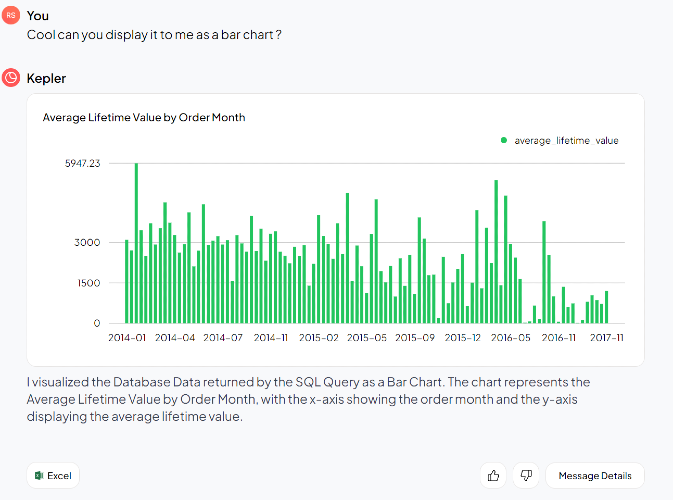Click the user message about bar chart
This screenshot has height=500, width=673.
(x=154, y=35)
